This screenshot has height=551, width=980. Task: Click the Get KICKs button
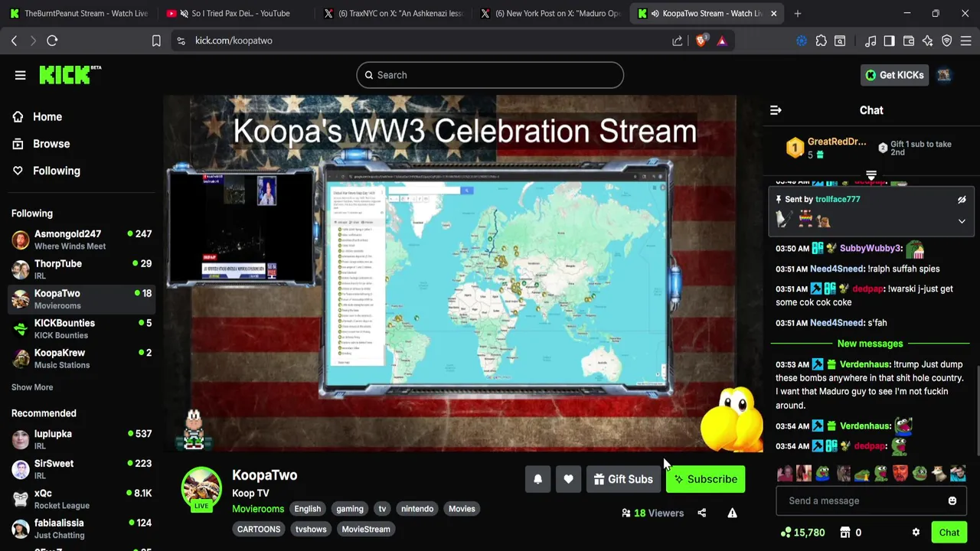click(894, 75)
